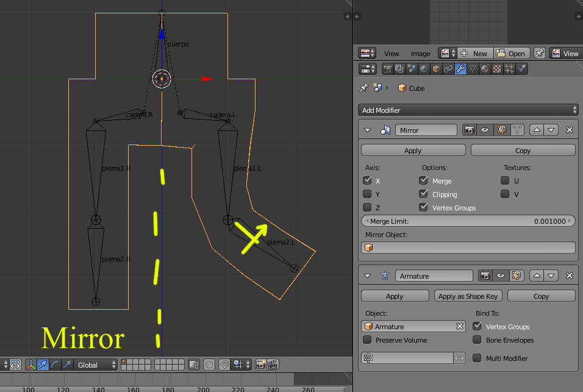Open the Mesh Data triangle tab

(x=473, y=69)
